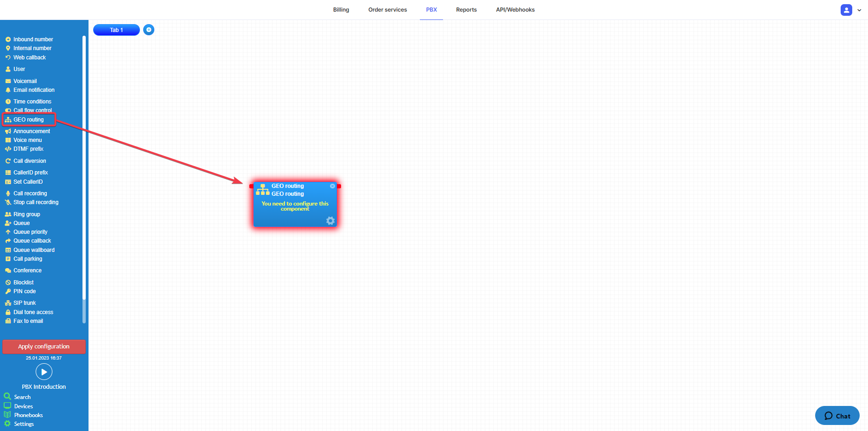Click the Voice menu icon
Viewport: 868px width, 431px height.
click(x=8, y=140)
